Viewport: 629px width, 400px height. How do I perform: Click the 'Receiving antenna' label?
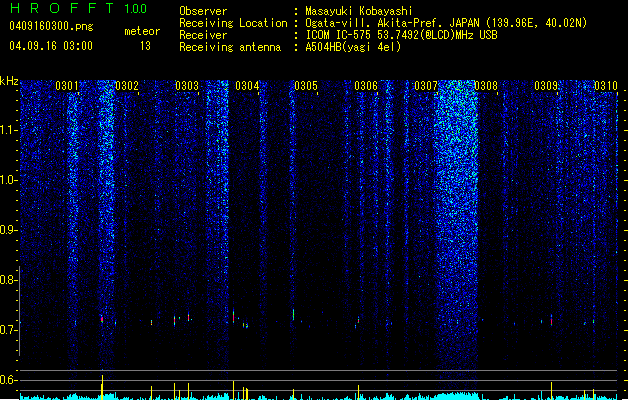[x=230, y=47]
